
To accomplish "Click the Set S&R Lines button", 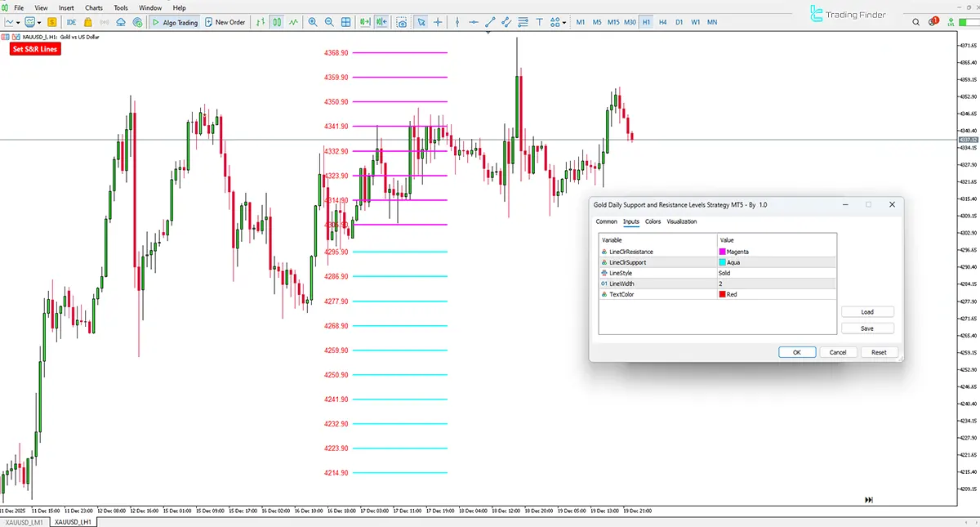I will point(33,49).
